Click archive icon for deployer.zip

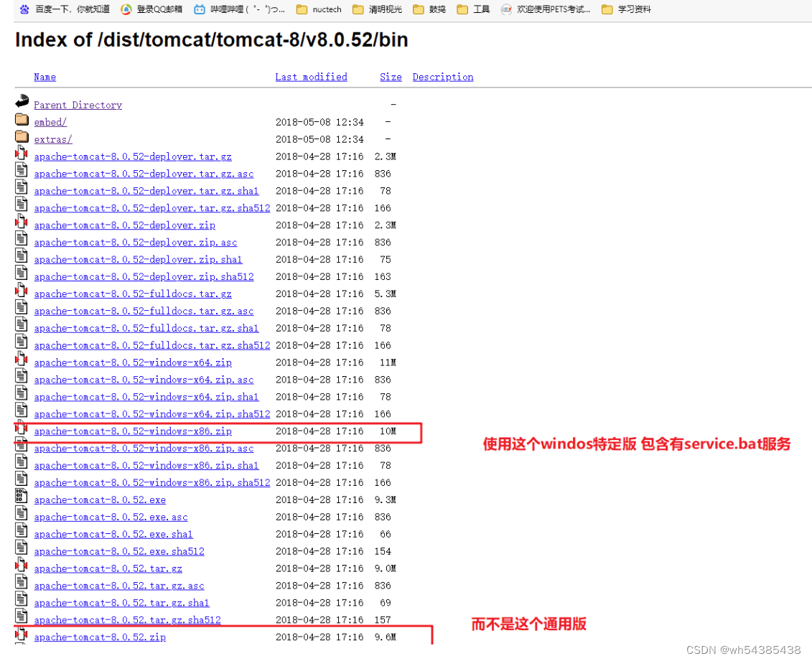click(22, 222)
